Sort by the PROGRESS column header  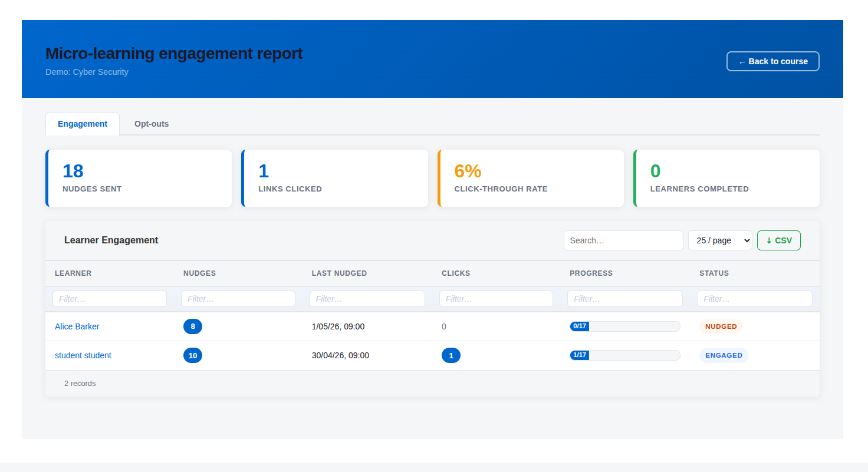[x=591, y=273]
